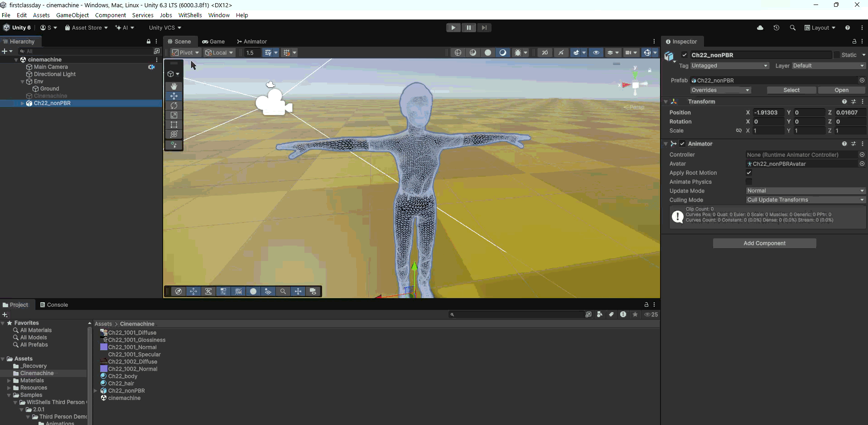Click the Step frame button
Image resolution: width=868 pixels, height=425 pixels.
484,28
